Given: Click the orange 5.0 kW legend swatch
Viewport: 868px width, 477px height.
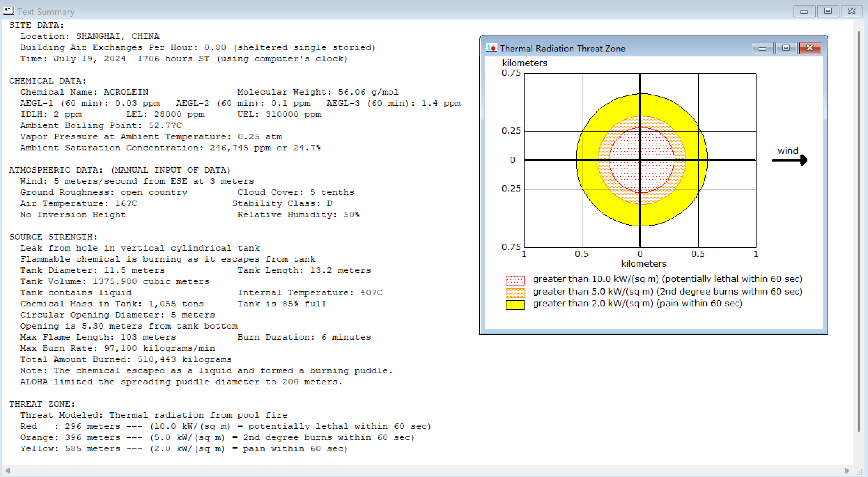Looking at the screenshot, I should pos(515,292).
